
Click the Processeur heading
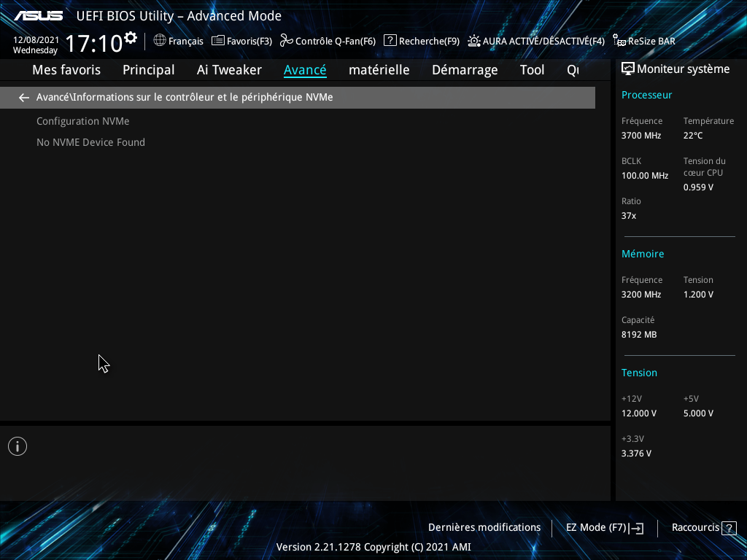tap(646, 96)
